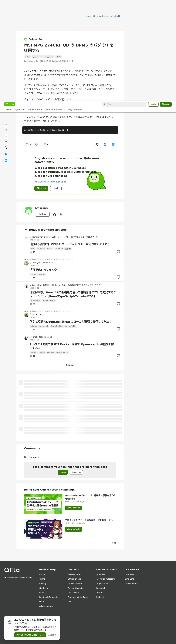Image resolution: width=176 pixels, height=644 pixels.
Task: Open footer API link
Action: coord(69,601)
